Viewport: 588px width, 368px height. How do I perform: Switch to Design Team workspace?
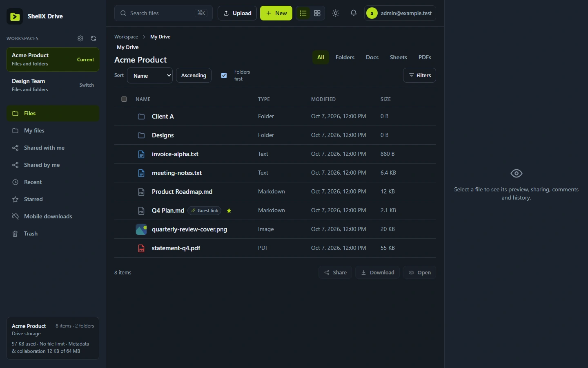tap(53, 85)
